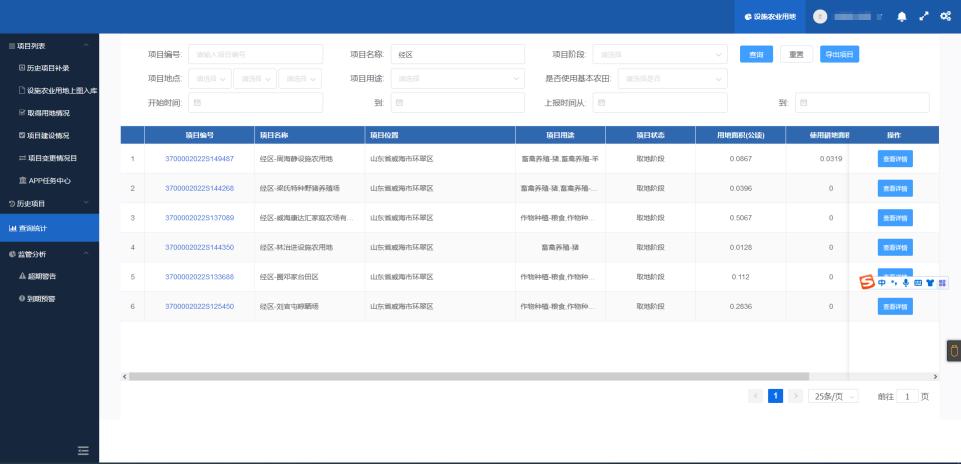
Task: Expand the 历史项目 sidebar section
Action: (x=49, y=204)
